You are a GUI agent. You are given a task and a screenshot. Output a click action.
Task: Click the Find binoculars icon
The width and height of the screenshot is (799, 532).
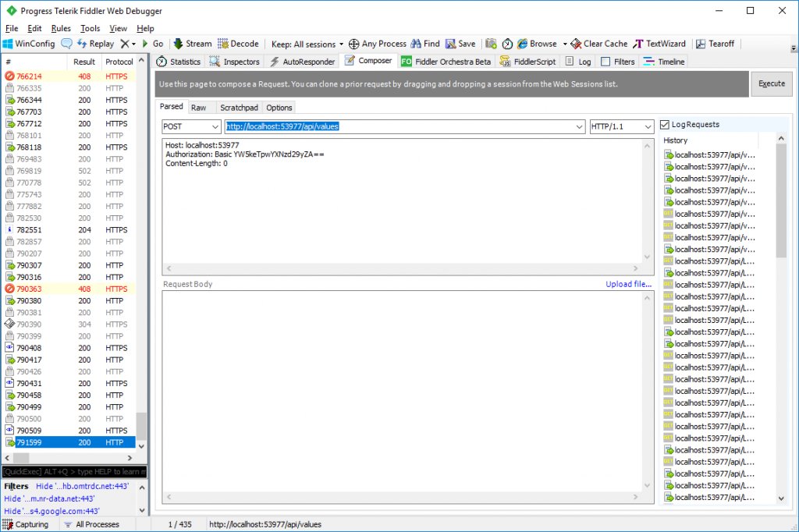pyautogui.click(x=417, y=44)
